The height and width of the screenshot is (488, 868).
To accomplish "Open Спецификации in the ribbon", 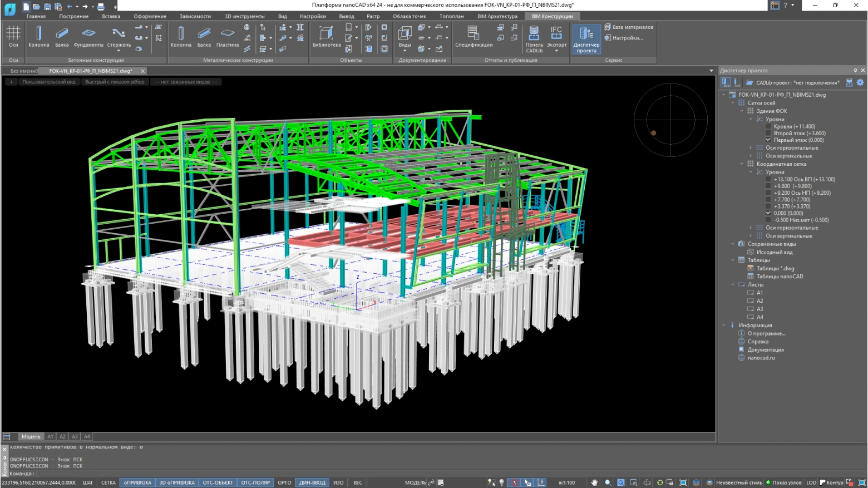I will (474, 37).
